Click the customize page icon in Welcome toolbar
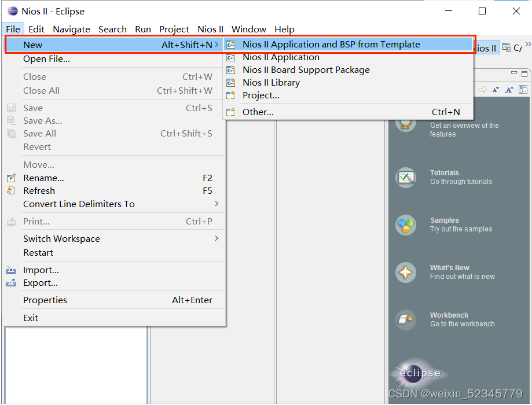Screen dimensions: 532x405 (523, 90)
